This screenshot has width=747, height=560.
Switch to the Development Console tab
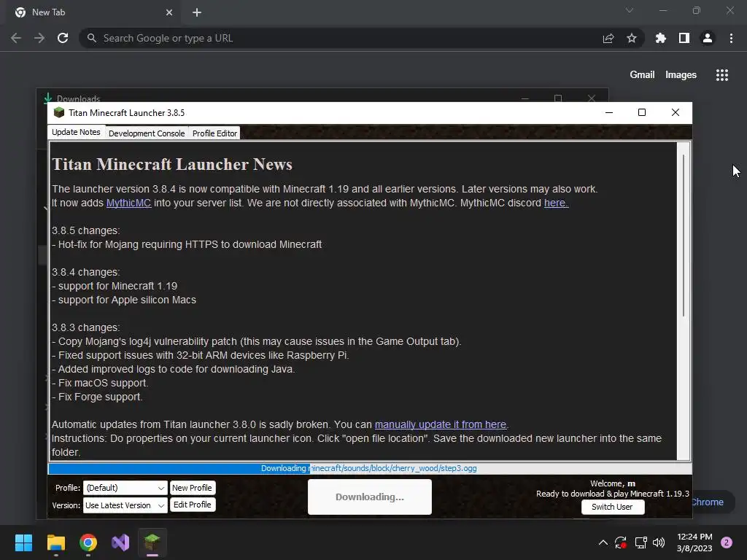pyautogui.click(x=147, y=133)
